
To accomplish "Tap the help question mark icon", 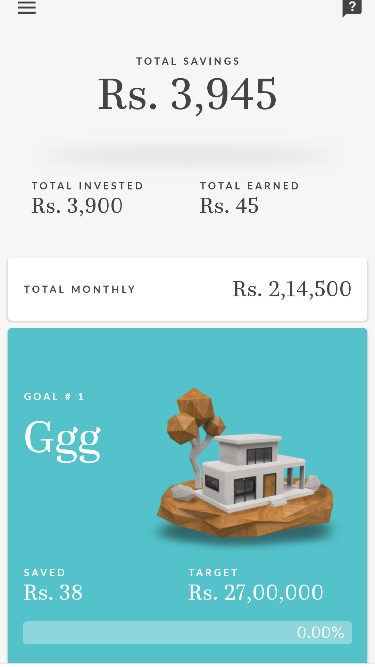I will [x=352, y=7].
